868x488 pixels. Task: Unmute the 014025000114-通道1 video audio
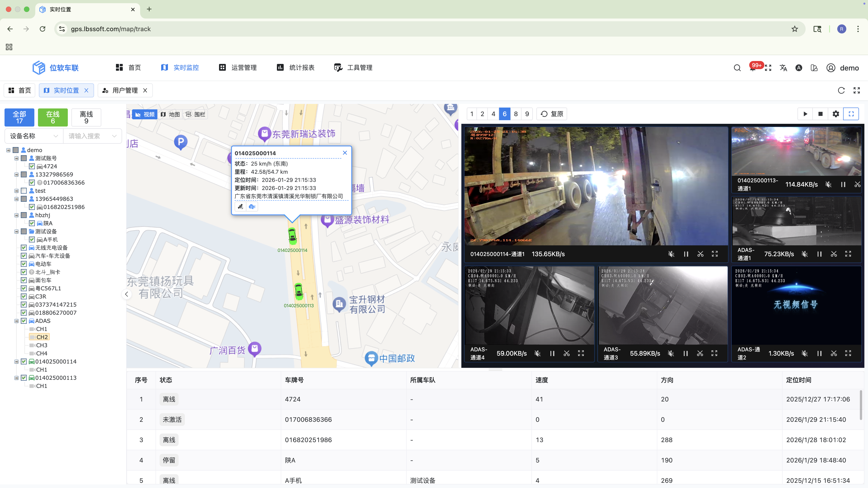[x=671, y=254]
